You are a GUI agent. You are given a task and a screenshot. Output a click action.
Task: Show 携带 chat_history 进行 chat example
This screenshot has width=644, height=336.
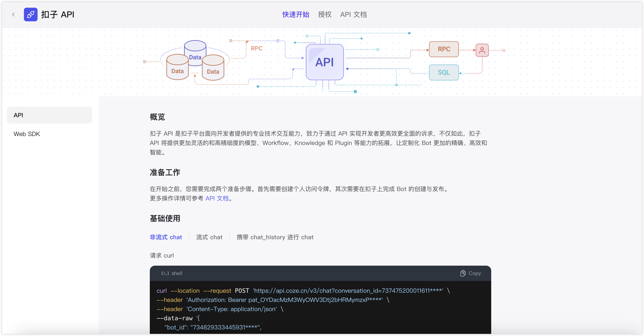275,237
